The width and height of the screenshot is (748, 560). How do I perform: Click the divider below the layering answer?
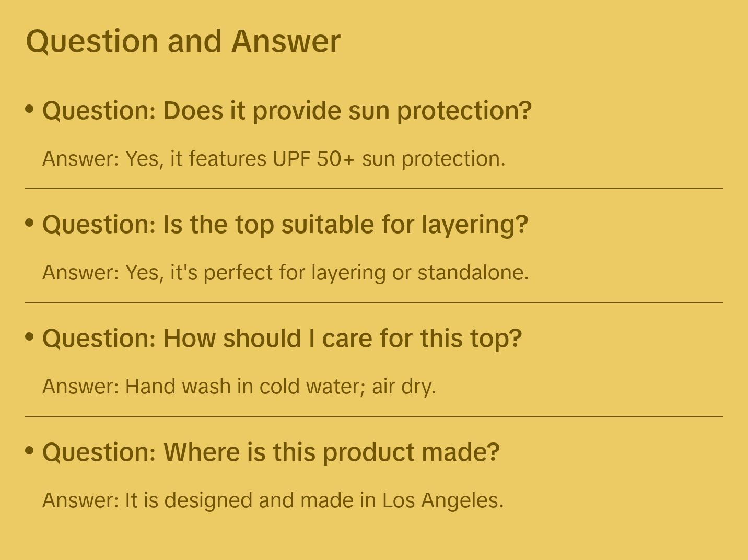pos(374,302)
